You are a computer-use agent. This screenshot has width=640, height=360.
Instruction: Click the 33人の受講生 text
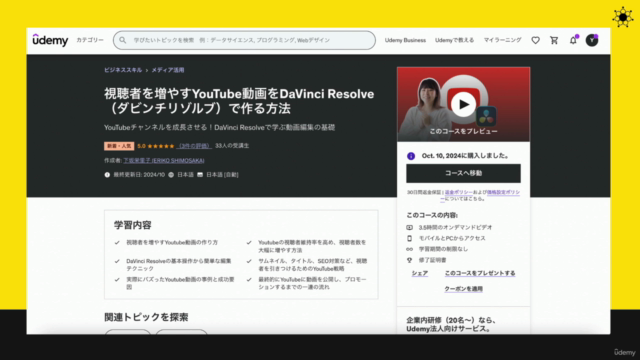coord(232,146)
